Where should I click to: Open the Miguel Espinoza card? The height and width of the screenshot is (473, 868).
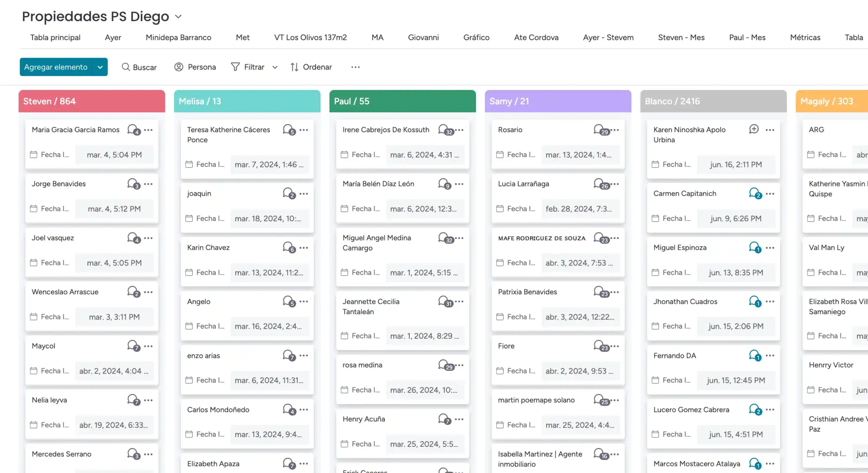point(680,248)
